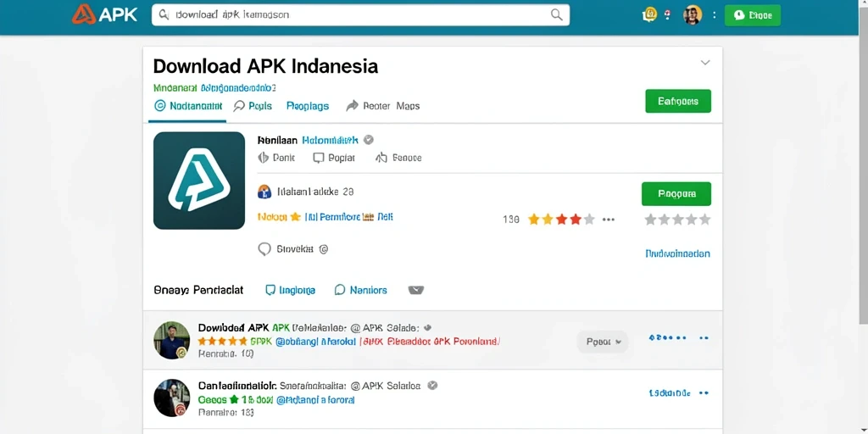
Task: Select the 'Reoplags' tab
Action: coord(308,106)
